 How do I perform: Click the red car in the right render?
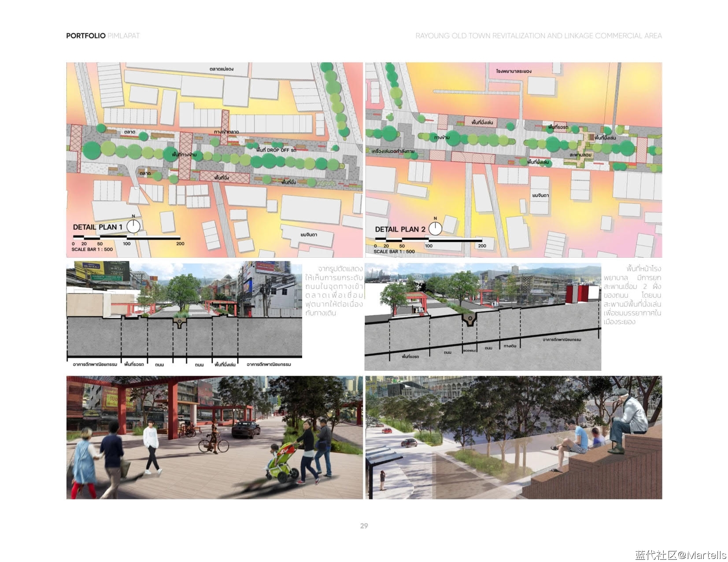tap(409, 442)
